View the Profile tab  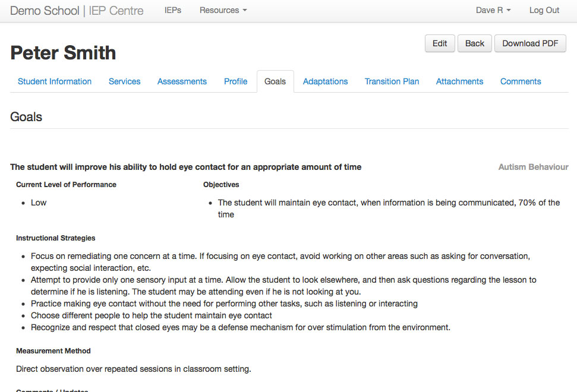tap(235, 81)
